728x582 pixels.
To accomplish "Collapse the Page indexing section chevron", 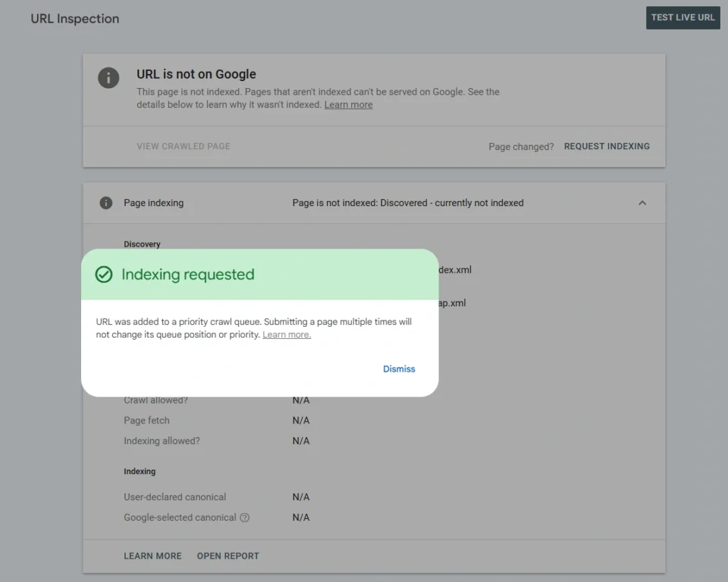I will coord(642,203).
